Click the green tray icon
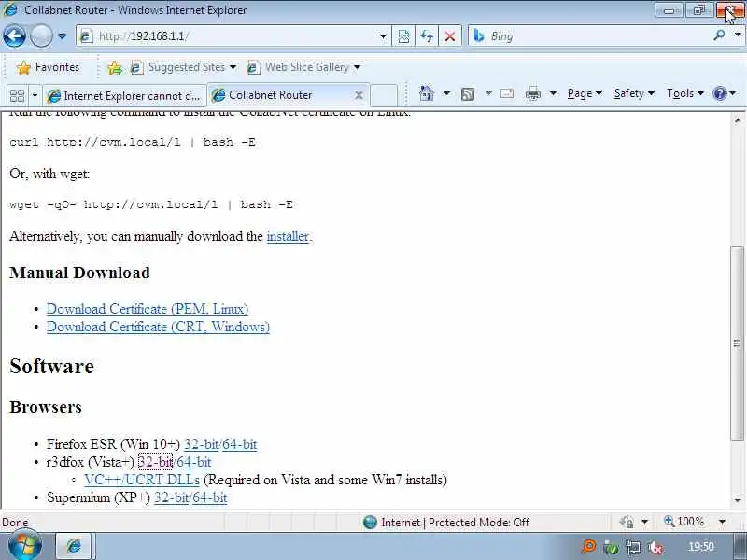 coord(611,548)
